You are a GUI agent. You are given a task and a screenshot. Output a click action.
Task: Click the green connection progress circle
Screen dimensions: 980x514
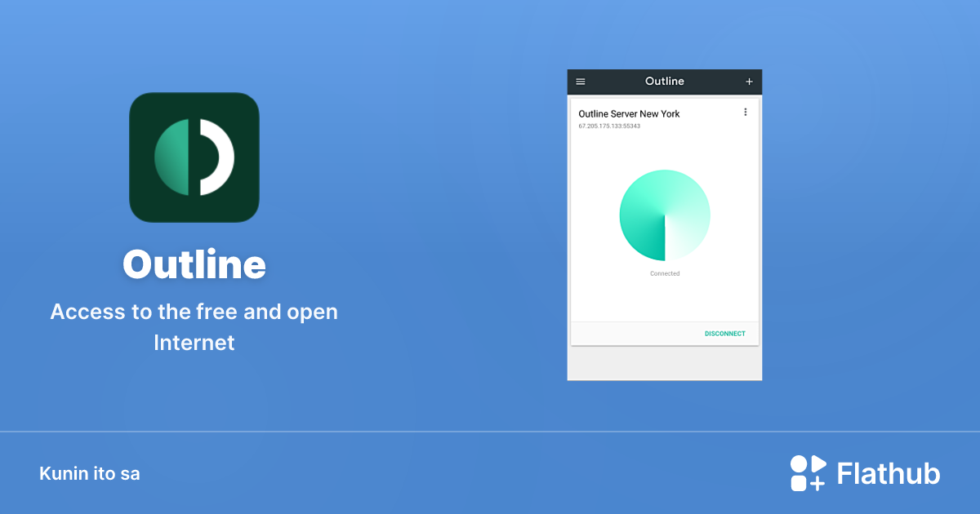[x=664, y=215]
